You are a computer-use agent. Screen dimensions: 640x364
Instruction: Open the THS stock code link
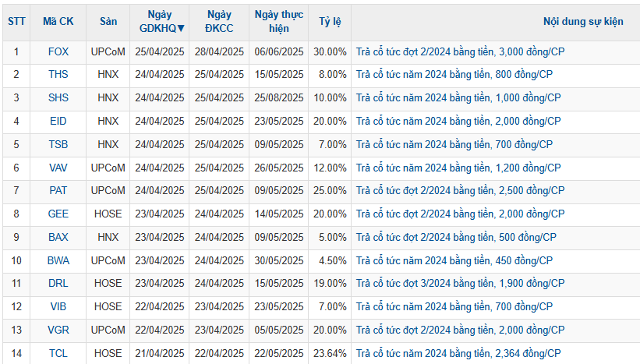click(58, 75)
